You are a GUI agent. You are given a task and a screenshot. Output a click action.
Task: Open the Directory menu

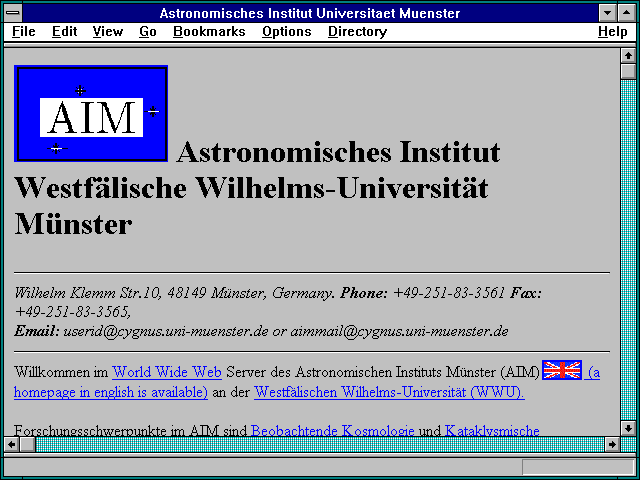[358, 32]
